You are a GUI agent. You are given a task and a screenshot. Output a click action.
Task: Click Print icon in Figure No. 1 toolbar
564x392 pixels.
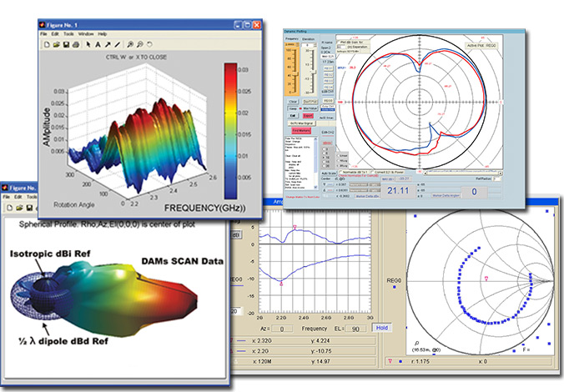76,44
